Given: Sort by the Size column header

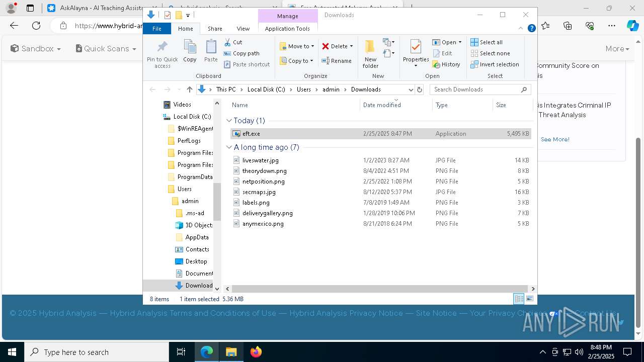Looking at the screenshot, I should pos(512,105).
